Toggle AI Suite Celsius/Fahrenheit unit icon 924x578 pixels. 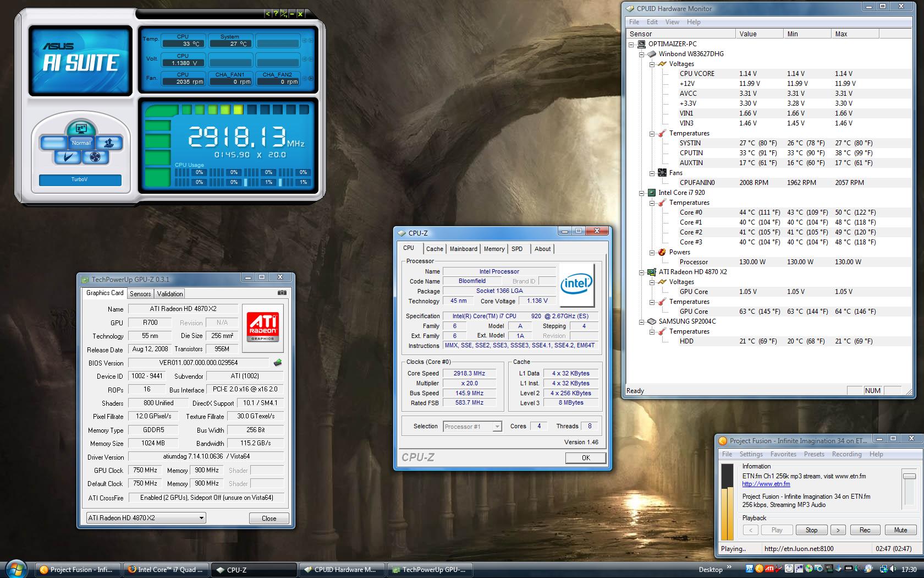[x=284, y=14]
